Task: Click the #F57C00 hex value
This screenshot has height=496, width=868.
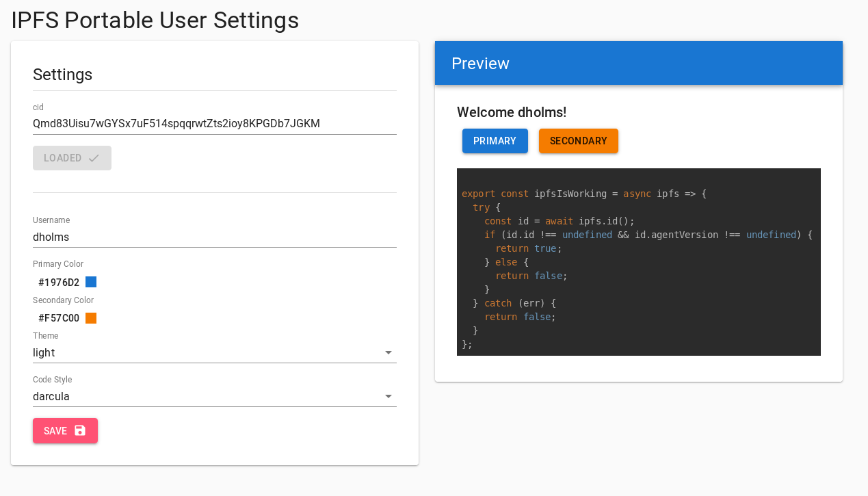Action: pos(59,318)
